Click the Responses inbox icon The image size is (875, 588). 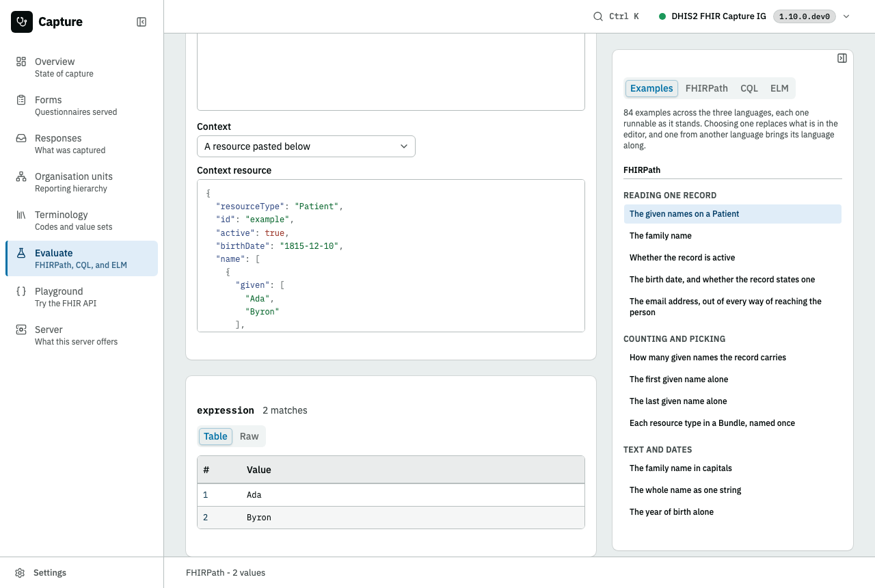[x=21, y=138]
